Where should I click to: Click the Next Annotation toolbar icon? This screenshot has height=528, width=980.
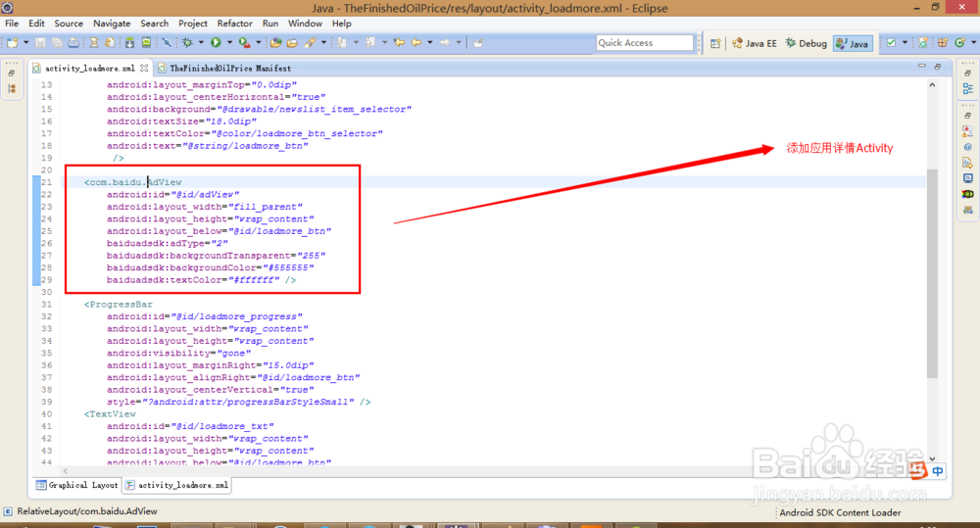pos(342,42)
